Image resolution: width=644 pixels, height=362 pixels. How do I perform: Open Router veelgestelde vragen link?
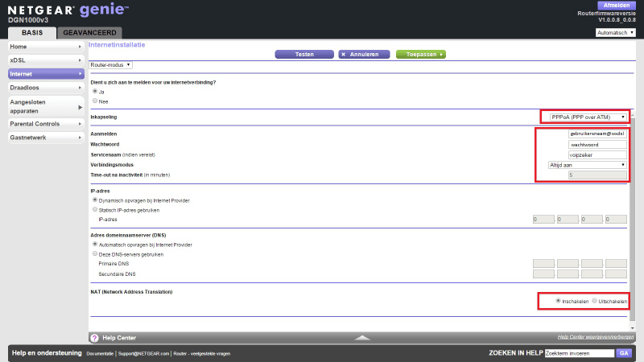(x=202, y=354)
